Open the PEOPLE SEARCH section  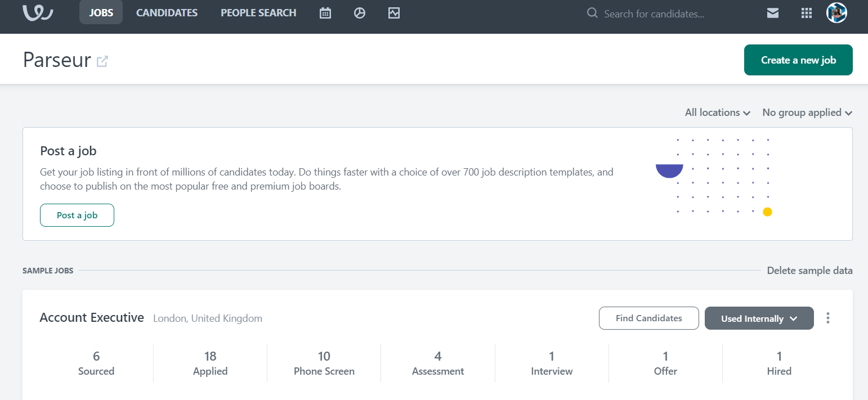point(258,12)
